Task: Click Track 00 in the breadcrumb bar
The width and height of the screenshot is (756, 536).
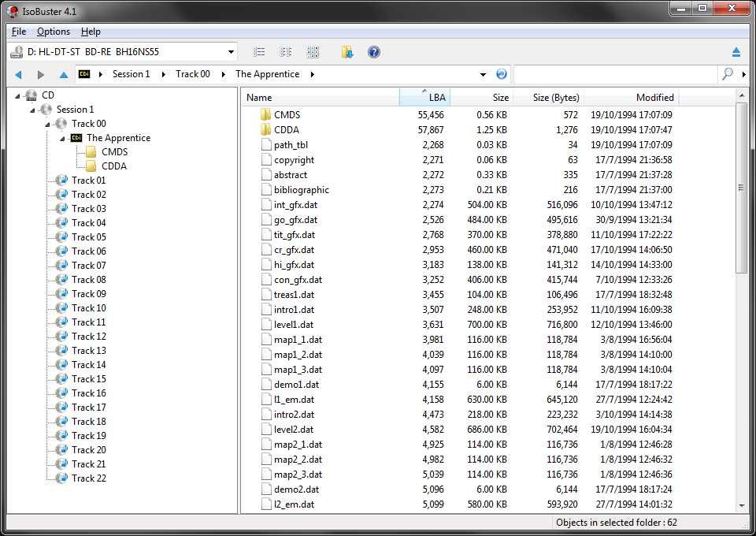Action: tap(193, 74)
